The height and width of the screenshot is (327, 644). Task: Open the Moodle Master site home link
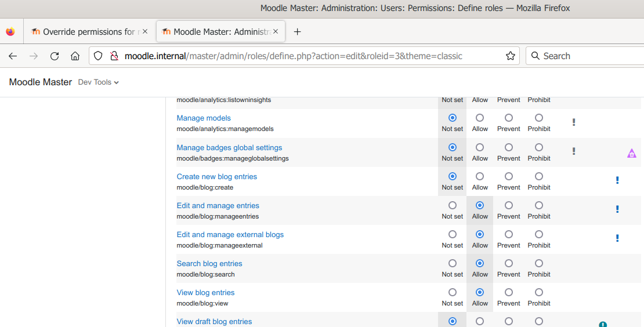[x=40, y=82]
